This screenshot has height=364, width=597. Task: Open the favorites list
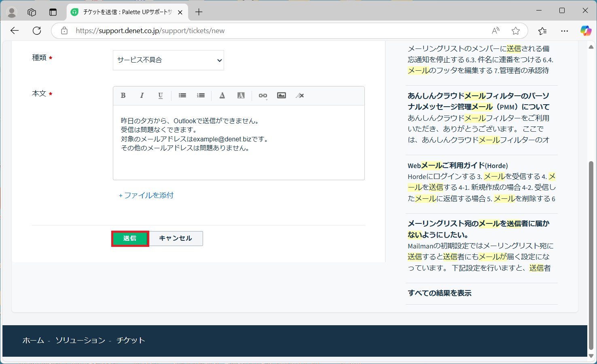(542, 31)
